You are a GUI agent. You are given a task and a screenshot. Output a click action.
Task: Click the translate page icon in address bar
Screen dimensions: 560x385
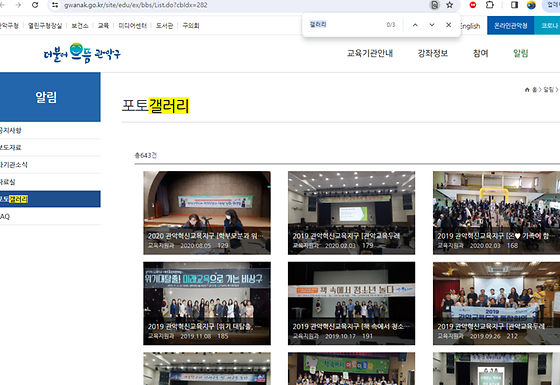(434, 5)
